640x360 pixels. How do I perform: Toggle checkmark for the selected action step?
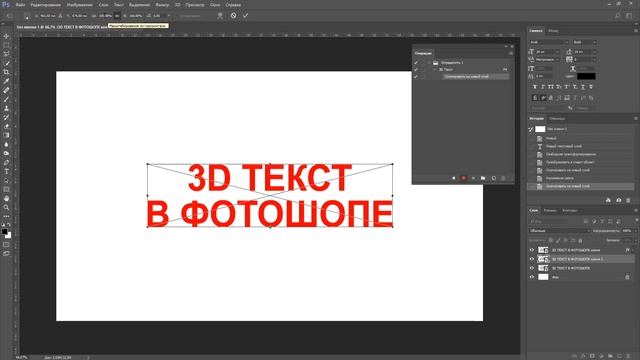416,77
